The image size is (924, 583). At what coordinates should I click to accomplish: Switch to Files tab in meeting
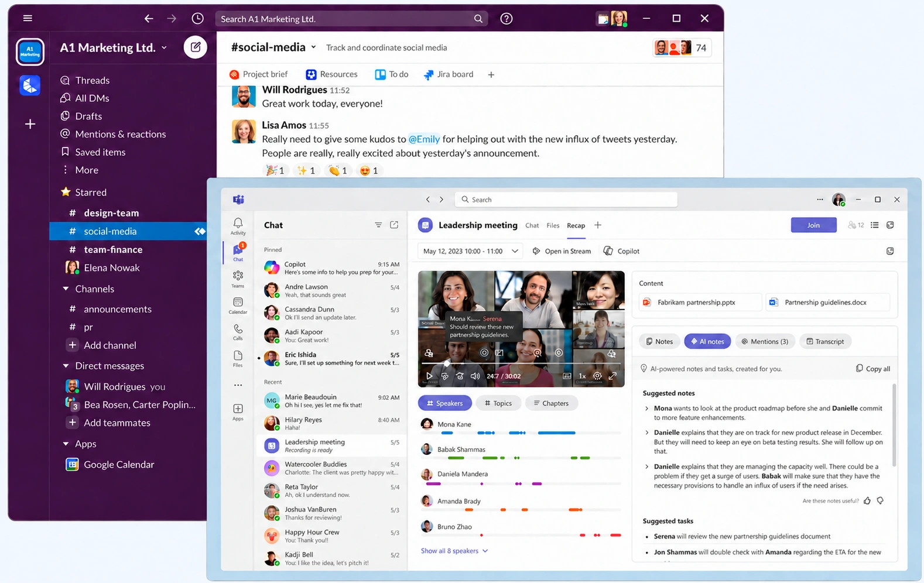(553, 225)
